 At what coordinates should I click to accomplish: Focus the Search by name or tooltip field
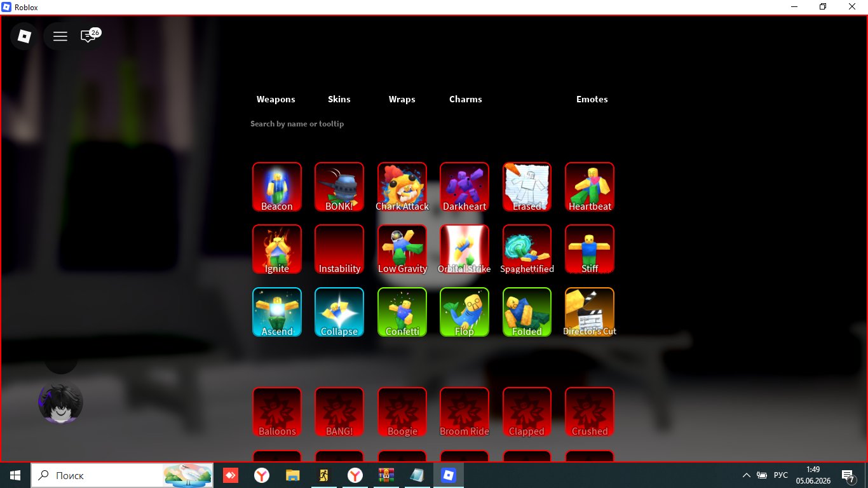pyautogui.click(x=432, y=124)
